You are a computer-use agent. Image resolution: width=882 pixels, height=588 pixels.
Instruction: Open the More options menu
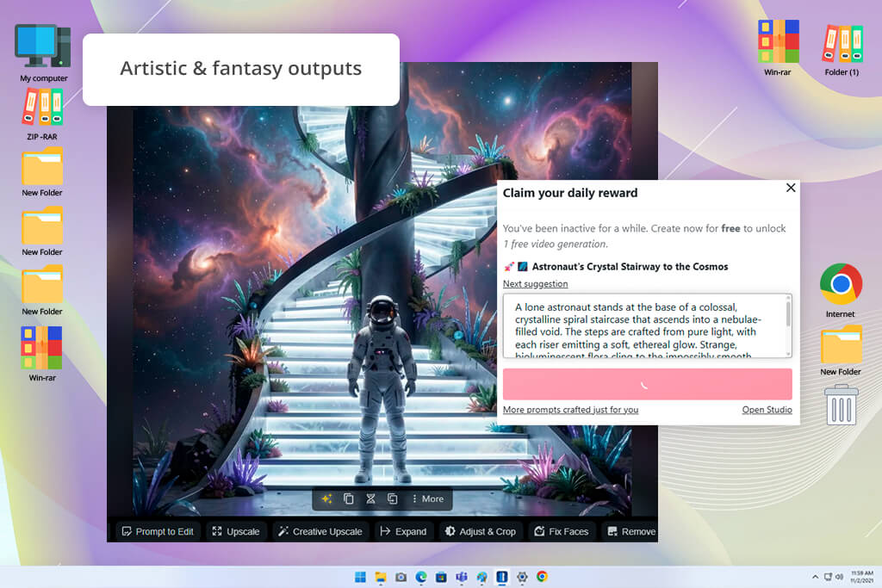pos(427,498)
